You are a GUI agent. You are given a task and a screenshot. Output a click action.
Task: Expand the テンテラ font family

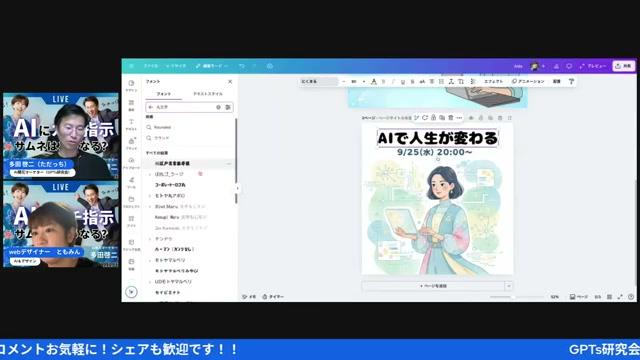pyautogui.click(x=150, y=239)
